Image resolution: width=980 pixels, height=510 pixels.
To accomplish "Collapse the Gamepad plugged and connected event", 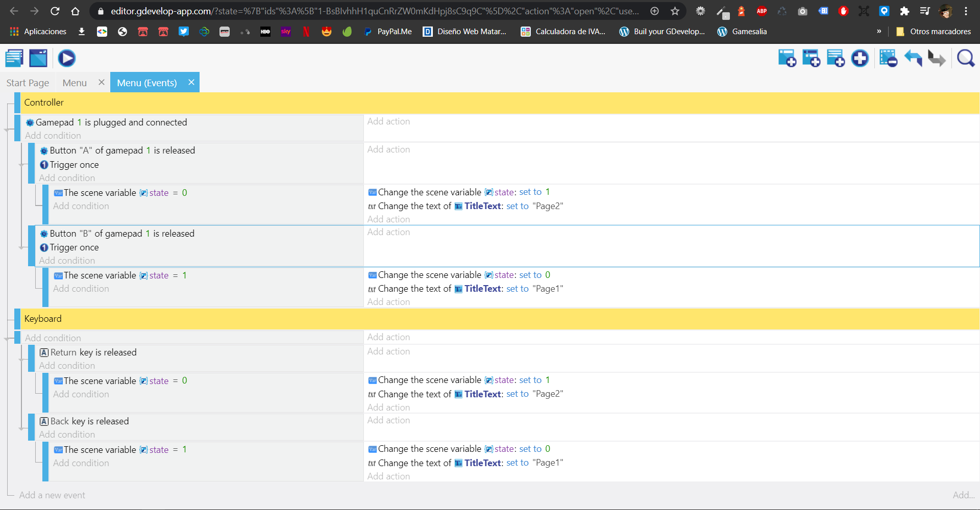I will [7, 130].
